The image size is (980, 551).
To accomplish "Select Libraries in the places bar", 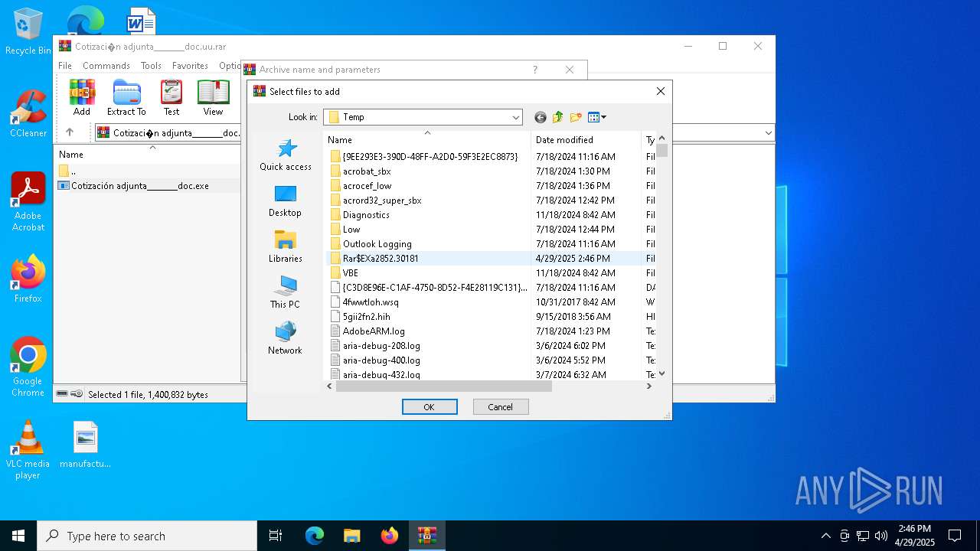I will 286,246.
